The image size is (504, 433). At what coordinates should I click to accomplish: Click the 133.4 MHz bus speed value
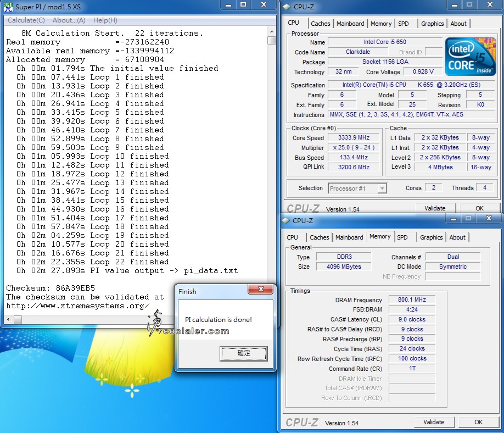(354, 157)
